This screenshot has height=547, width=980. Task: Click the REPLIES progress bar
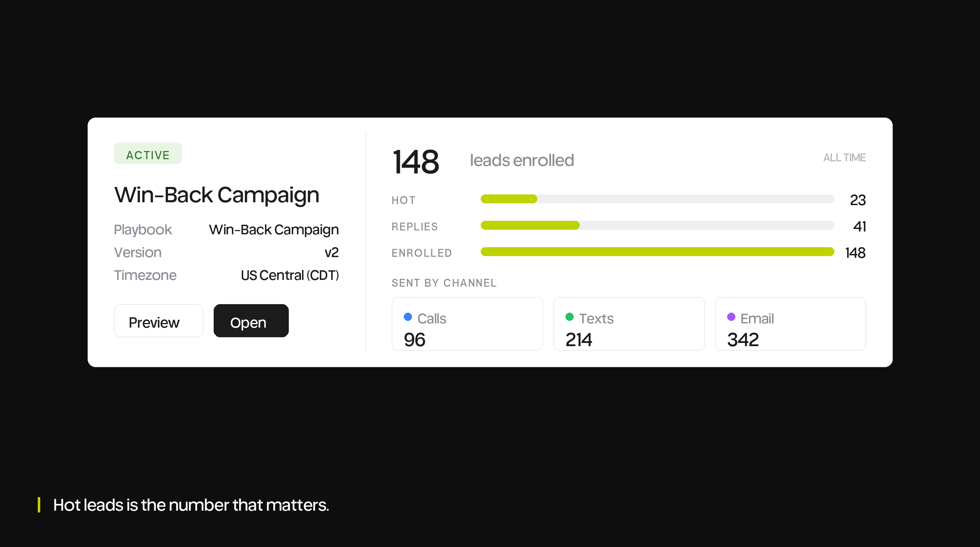coord(657,225)
